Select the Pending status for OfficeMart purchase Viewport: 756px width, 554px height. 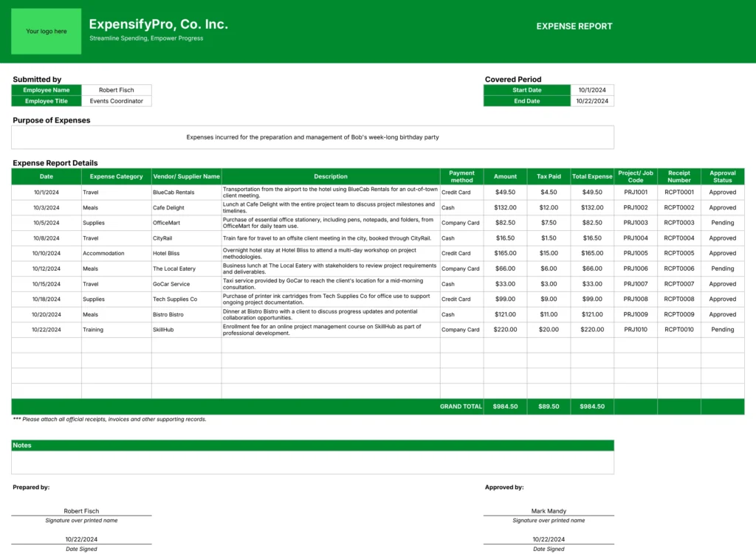coord(722,223)
